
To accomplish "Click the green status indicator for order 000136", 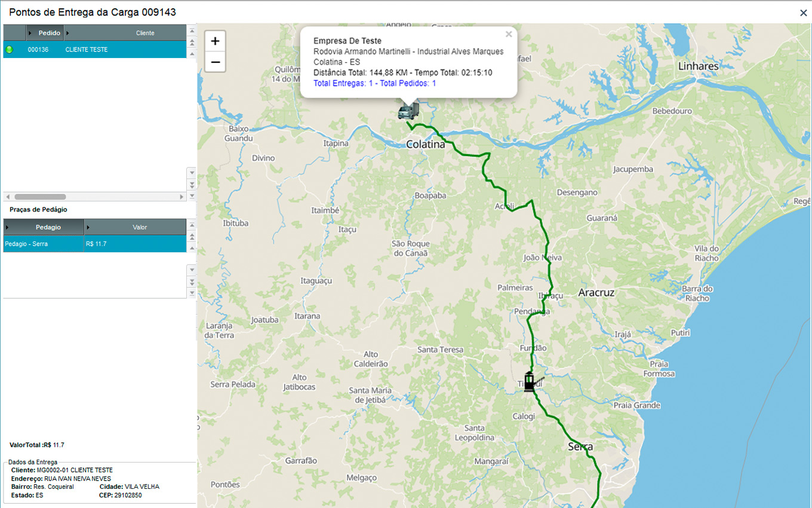I will 9,50.
